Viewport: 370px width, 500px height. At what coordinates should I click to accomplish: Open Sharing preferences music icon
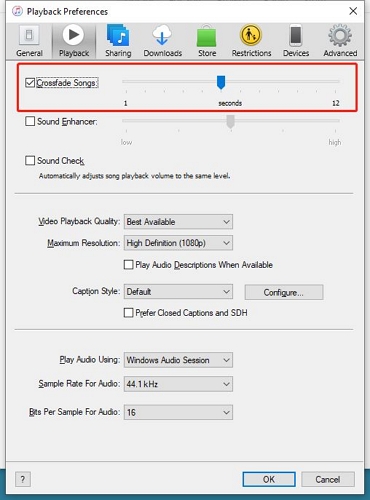pyautogui.click(x=118, y=35)
